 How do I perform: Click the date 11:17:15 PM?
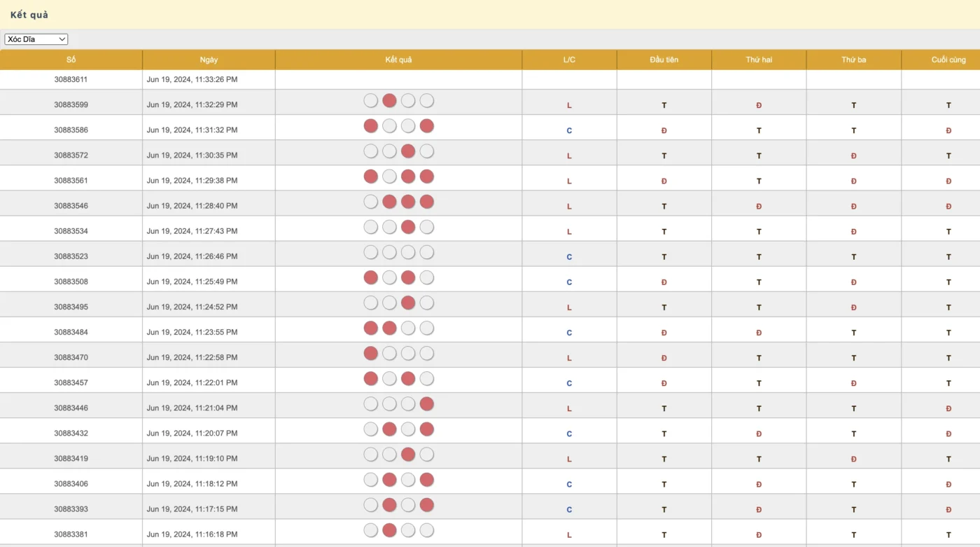192,509
